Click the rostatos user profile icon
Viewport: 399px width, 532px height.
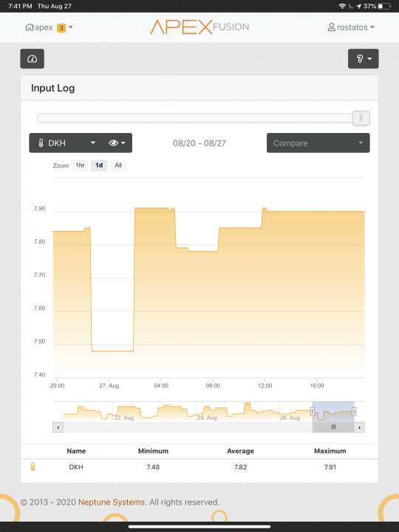click(332, 27)
